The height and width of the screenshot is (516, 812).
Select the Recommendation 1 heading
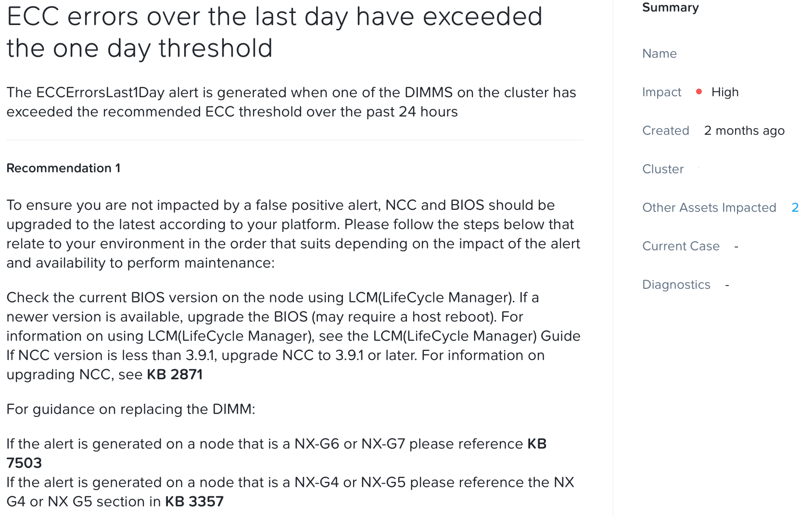click(x=63, y=168)
